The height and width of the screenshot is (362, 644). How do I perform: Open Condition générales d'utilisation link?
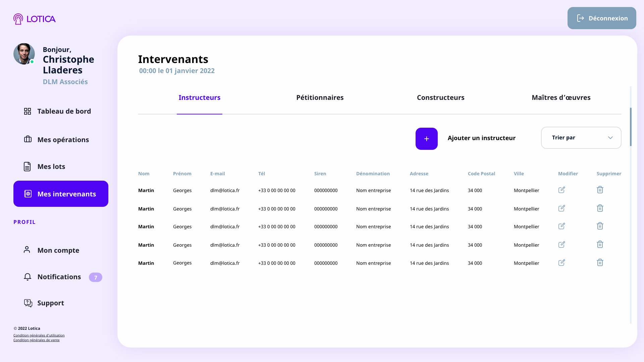pyautogui.click(x=39, y=335)
